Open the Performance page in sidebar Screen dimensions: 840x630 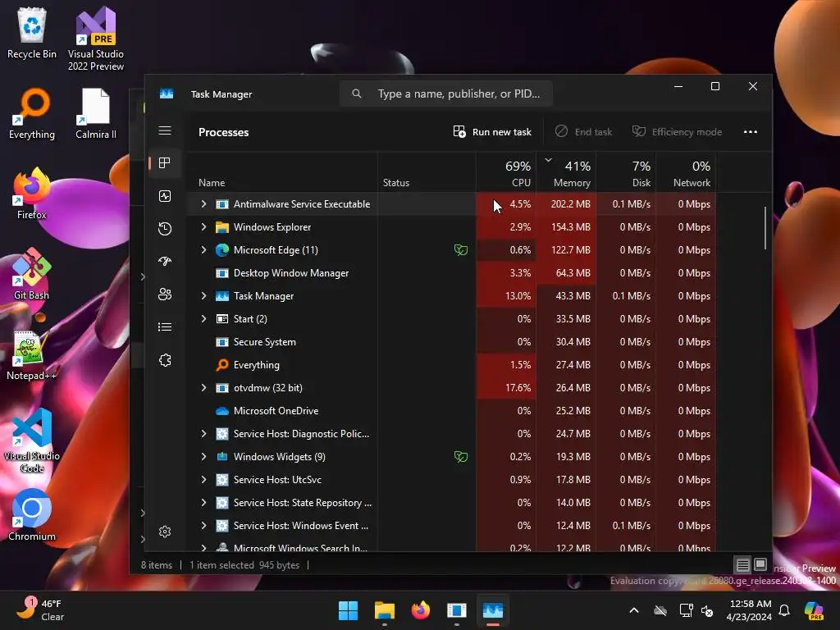165,196
